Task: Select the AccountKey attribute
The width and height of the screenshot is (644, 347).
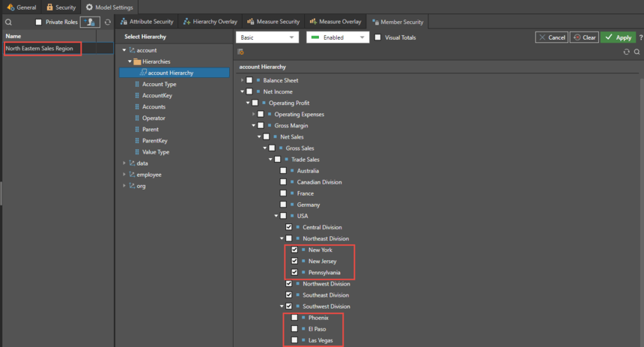Action: point(157,95)
